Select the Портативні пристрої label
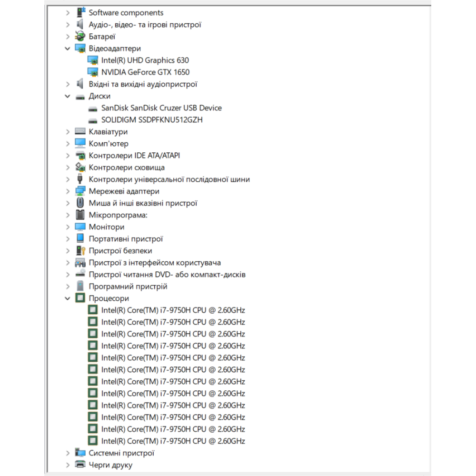This screenshot has width=476, height=476. (126, 239)
